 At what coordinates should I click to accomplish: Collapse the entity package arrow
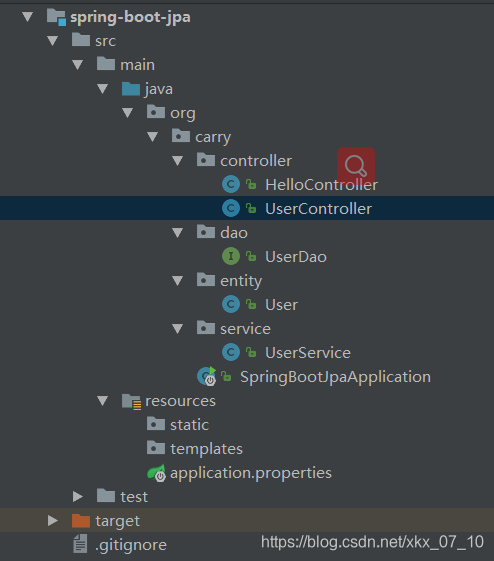(178, 280)
